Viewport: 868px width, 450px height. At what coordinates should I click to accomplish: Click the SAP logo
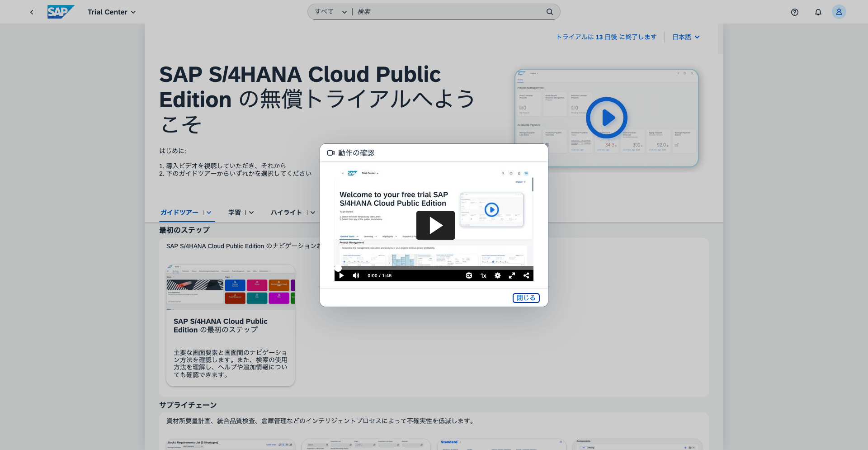61,12
